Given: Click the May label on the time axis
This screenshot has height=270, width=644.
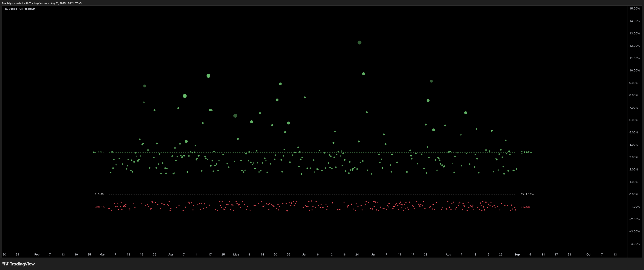Looking at the screenshot, I should (x=236, y=255).
